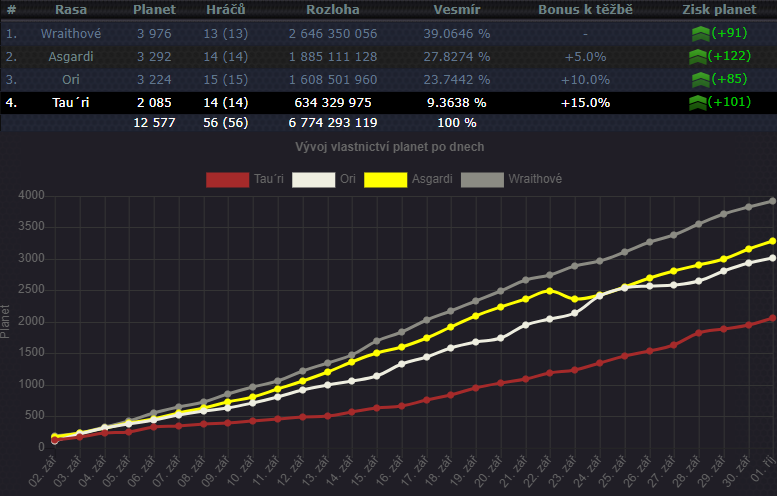The width and height of the screenshot is (777, 496).
Task: Toggle the Ori white legend swatch
Action: pos(314,179)
